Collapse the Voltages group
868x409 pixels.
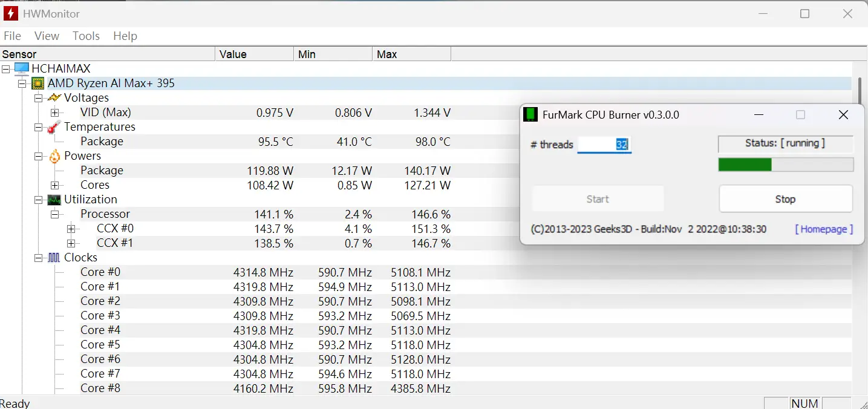(38, 98)
